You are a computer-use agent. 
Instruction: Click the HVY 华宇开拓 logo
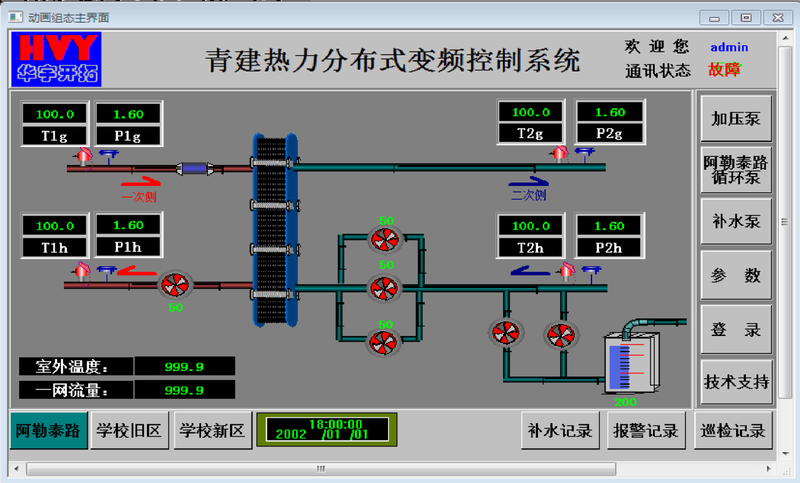point(56,59)
